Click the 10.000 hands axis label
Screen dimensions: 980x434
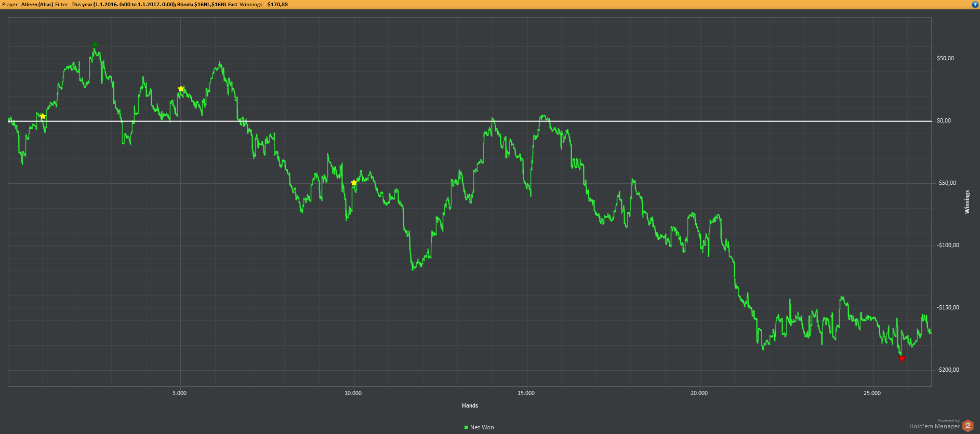click(353, 393)
